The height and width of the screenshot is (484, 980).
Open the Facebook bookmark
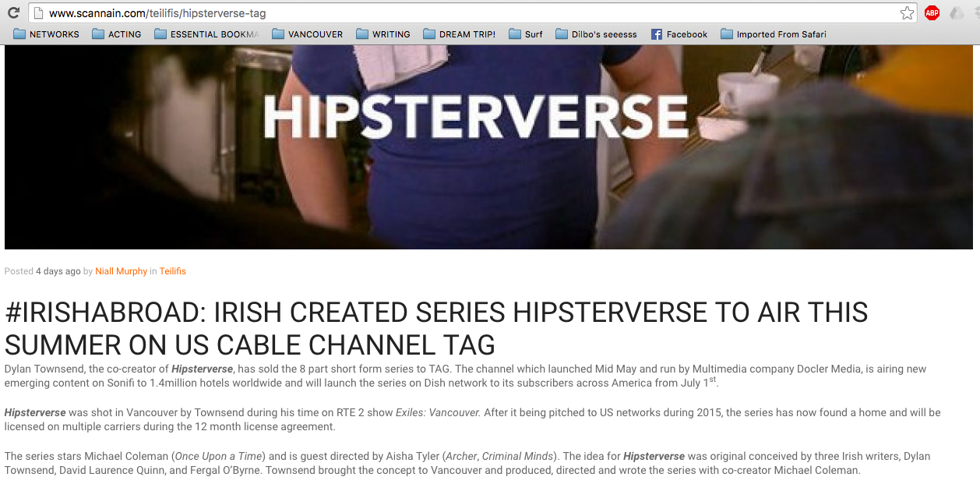tap(679, 34)
